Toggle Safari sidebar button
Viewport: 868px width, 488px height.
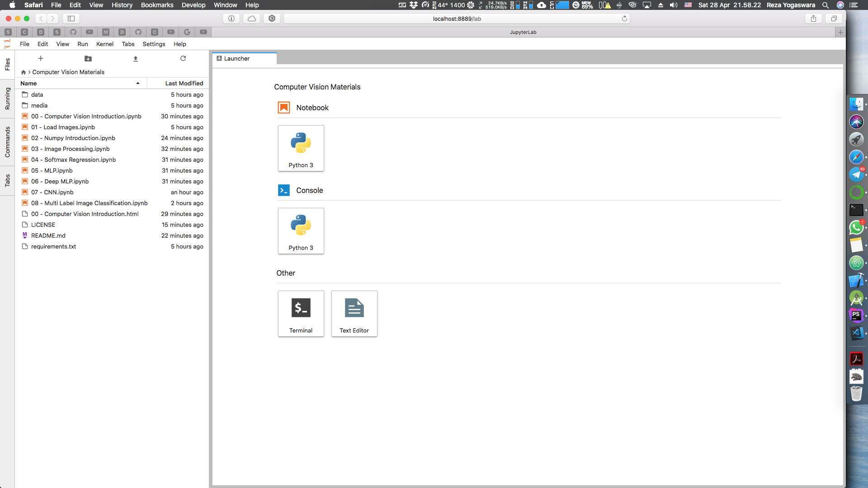pos(71,19)
